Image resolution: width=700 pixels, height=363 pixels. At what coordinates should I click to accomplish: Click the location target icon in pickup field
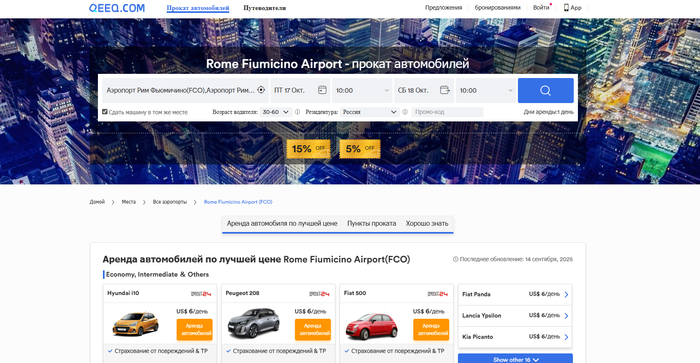(261, 90)
